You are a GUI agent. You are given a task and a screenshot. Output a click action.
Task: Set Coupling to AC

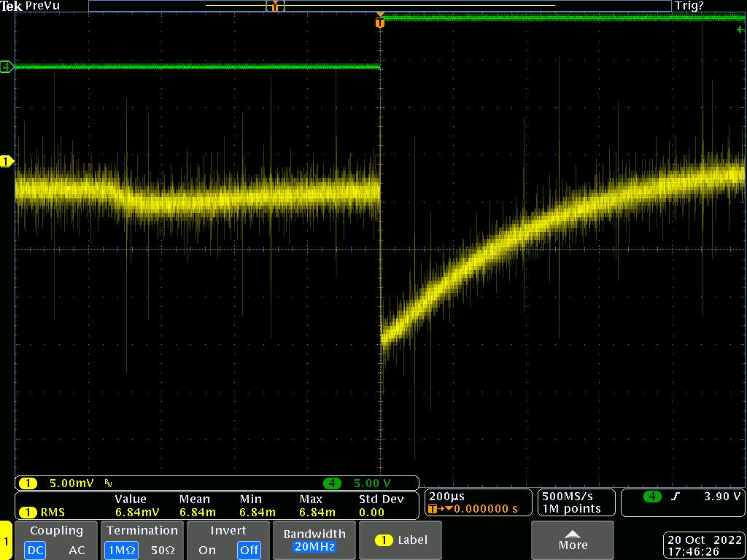pyautogui.click(x=77, y=550)
